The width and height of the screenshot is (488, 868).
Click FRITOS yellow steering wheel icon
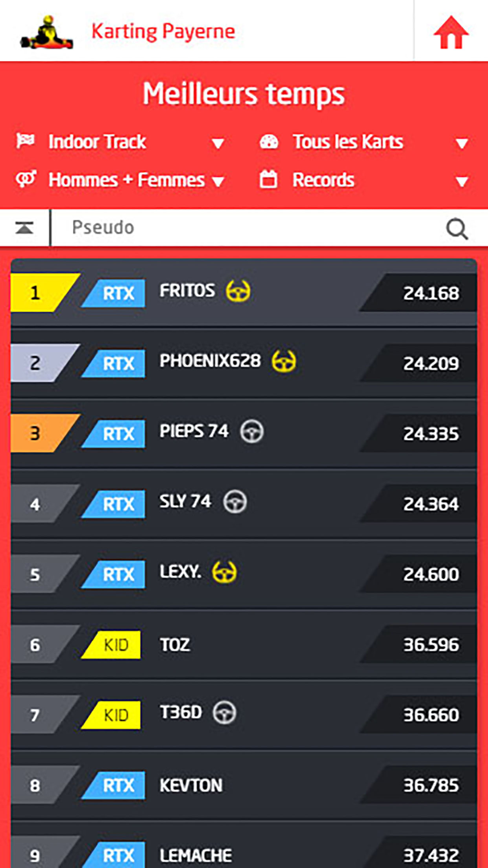[238, 291]
